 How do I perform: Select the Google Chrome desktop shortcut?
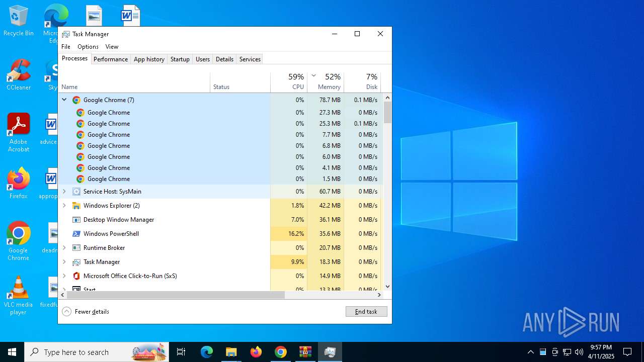(x=19, y=241)
